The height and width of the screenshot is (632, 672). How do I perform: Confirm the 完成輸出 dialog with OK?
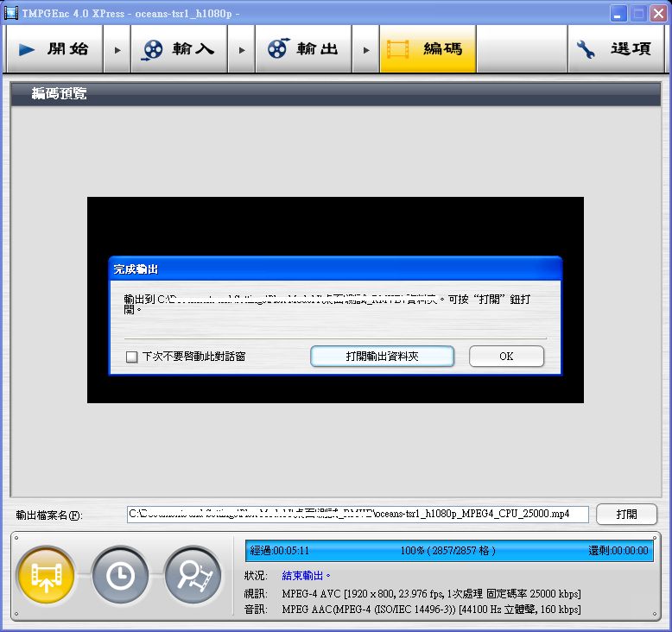(x=506, y=356)
